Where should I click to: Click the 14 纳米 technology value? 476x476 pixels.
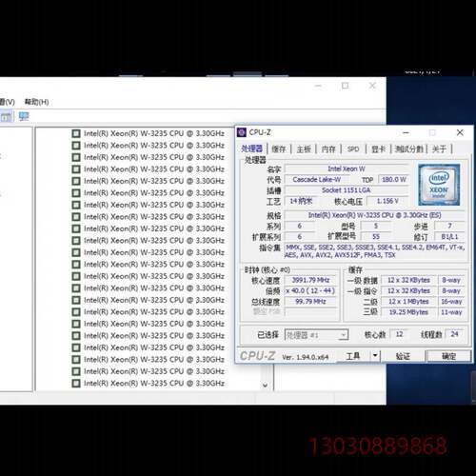pyautogui.click(x=301, y=201)
